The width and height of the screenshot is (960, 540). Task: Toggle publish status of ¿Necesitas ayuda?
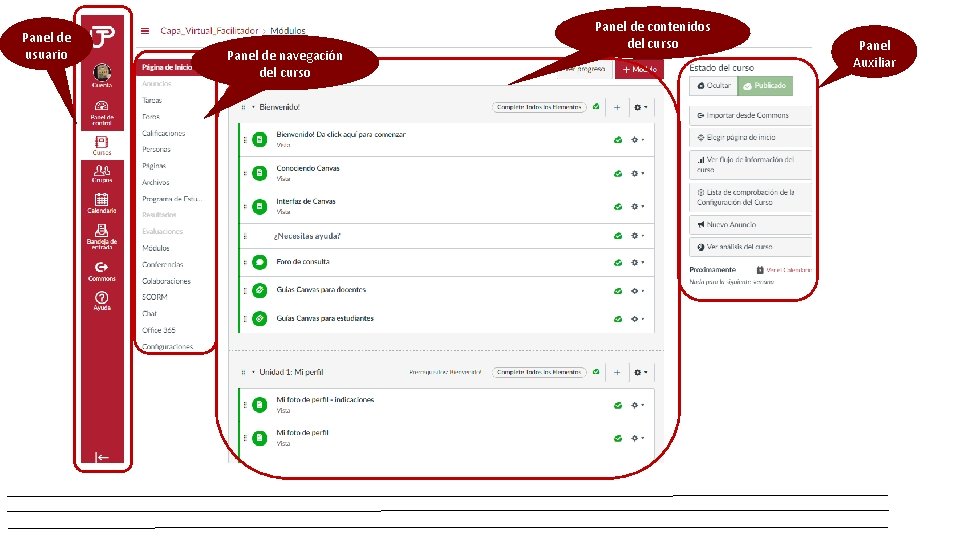618,236
